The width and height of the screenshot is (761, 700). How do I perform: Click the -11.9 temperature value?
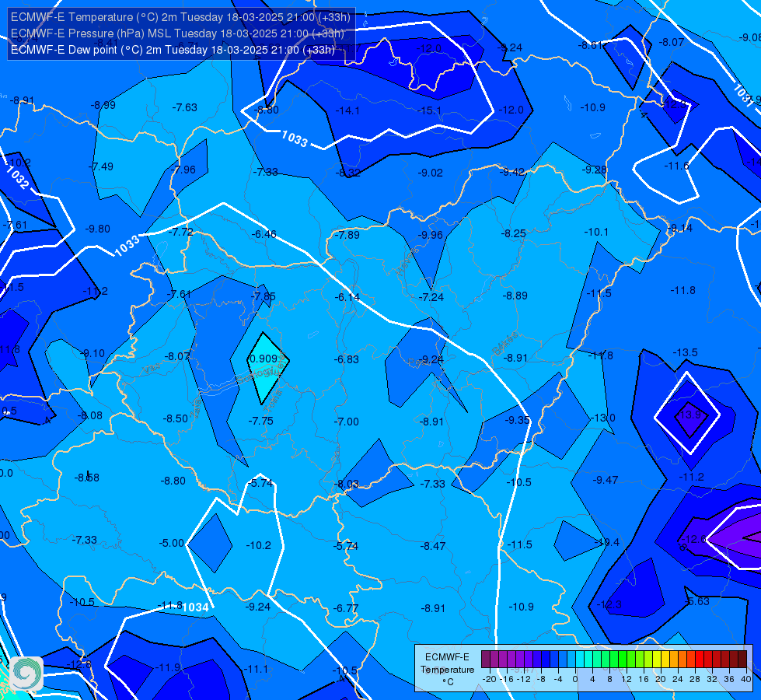coord(168,668)
